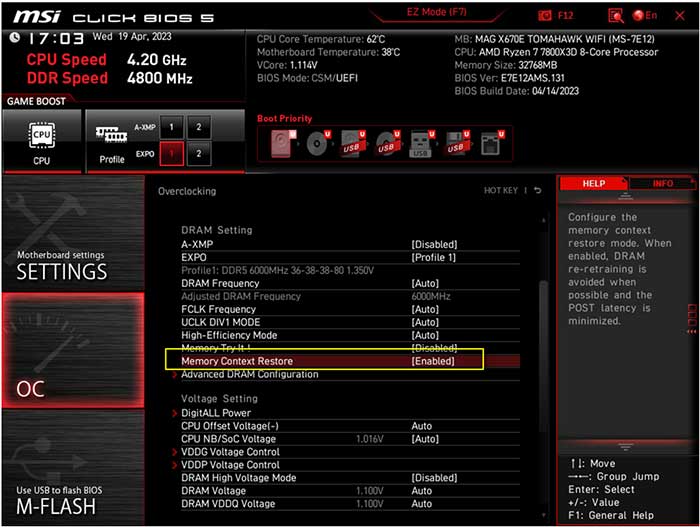700x527 pixels.
Task: Click the F12 screenshot camera icon
Action: 545,16
